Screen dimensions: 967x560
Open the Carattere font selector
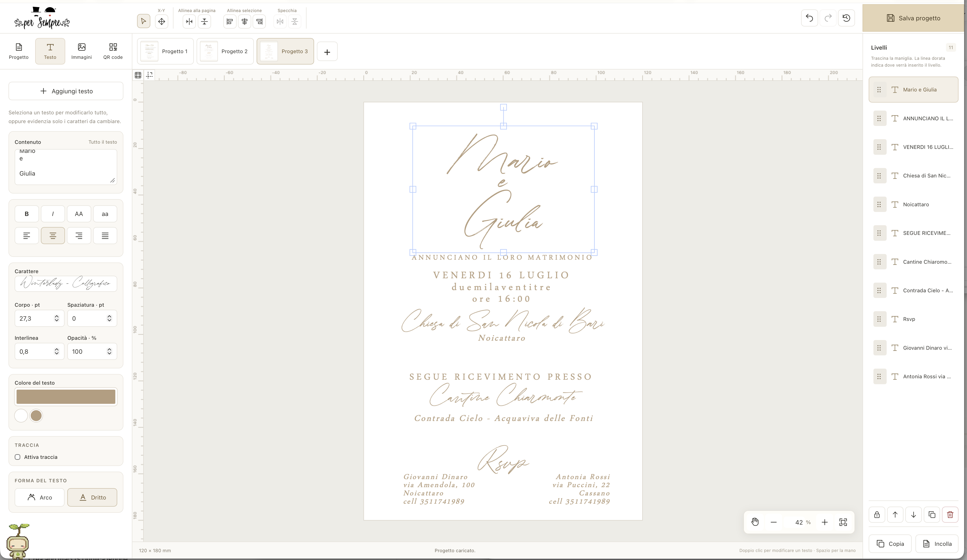point(66,284)
